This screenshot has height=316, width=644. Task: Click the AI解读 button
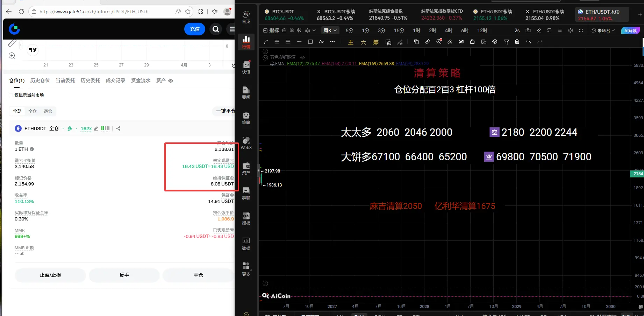pyautogui.click(x=630, y=30)
